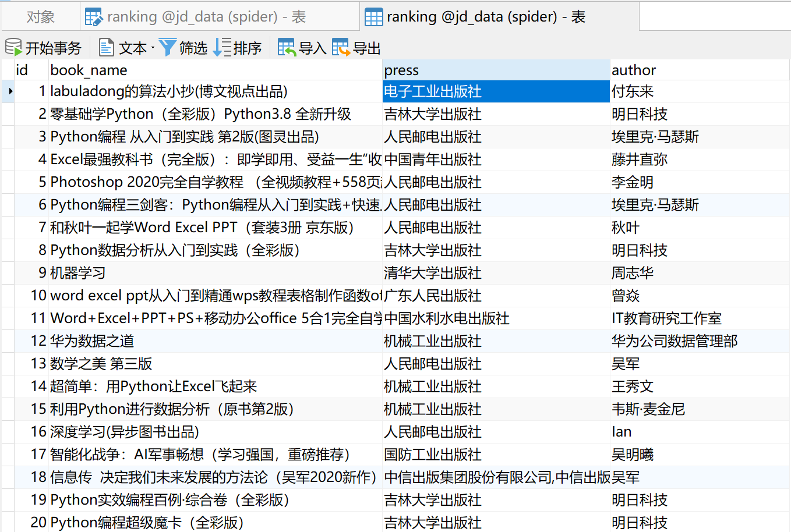Expand the 文本 dropdown arrow
The height and width of the screenshot is (532, 791).
pos(153,48)
